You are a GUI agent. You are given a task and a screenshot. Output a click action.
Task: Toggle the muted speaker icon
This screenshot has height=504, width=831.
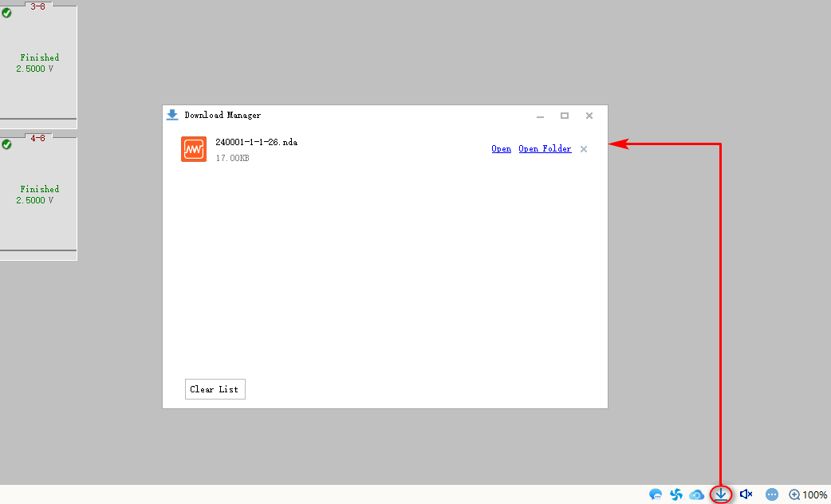[x=746, y=494]
